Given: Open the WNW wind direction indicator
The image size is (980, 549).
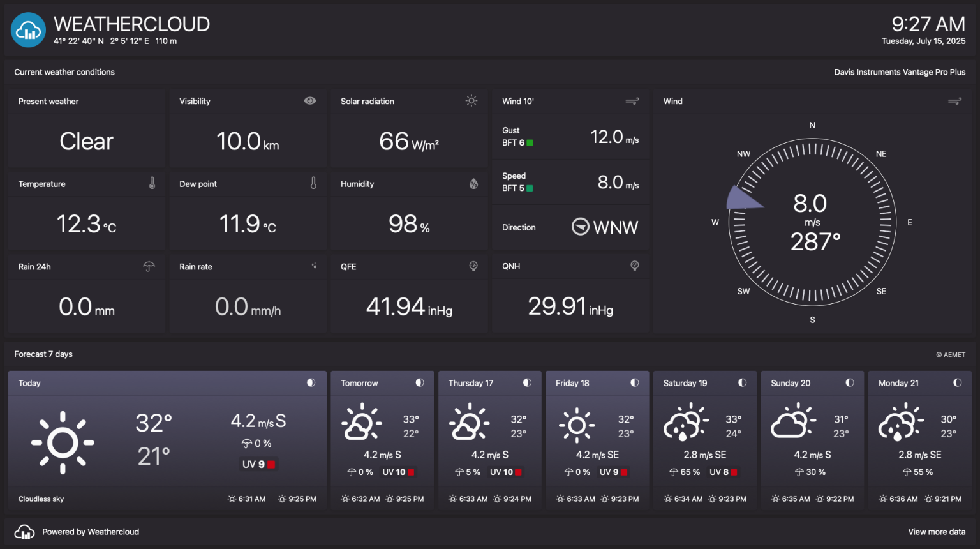Looking at the screenshot, I should point(604,227).
